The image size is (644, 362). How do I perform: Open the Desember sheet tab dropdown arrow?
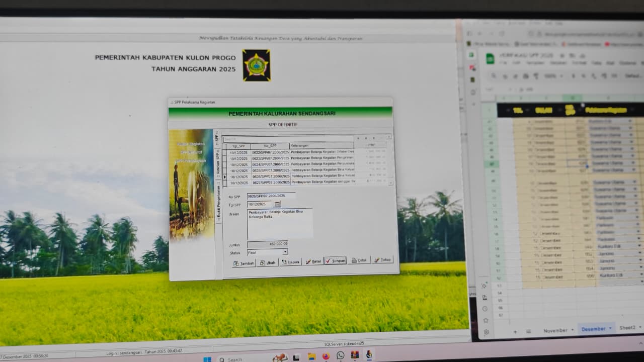[610, 329]
